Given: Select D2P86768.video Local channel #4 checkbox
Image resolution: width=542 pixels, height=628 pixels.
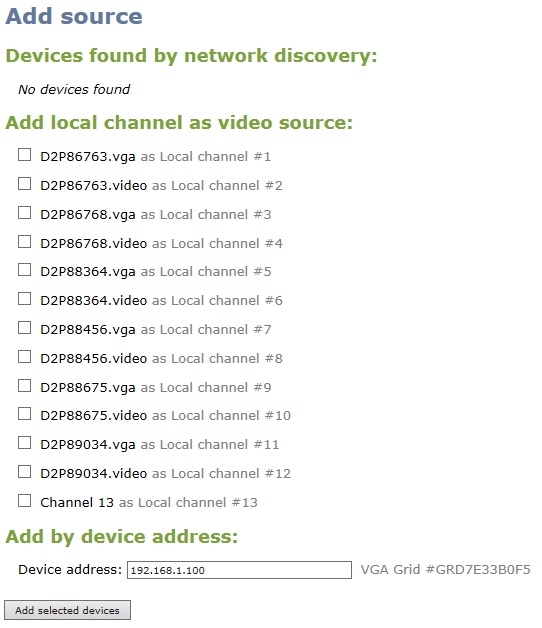Looking at the screenshot, I should pos(24,242).
